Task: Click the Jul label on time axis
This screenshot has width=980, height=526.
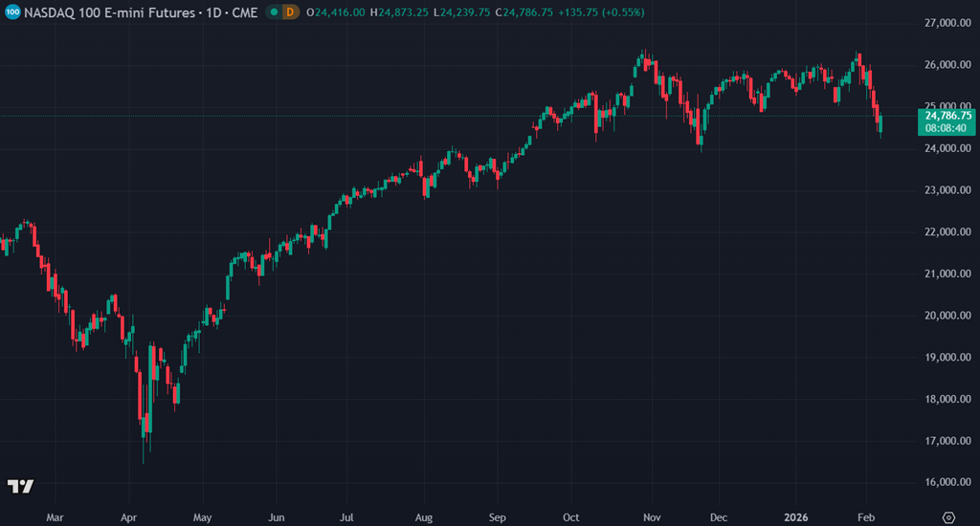Action: point(346,516)
